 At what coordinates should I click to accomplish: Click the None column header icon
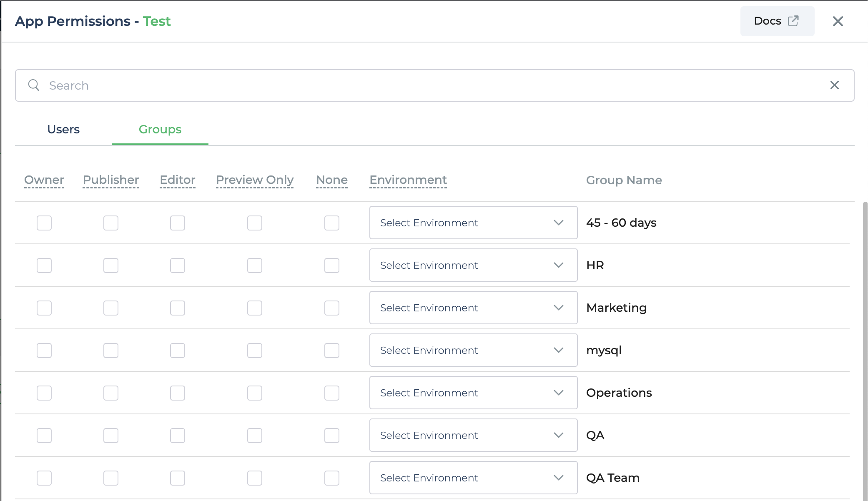pyautogui.click(x=332, y=180)
